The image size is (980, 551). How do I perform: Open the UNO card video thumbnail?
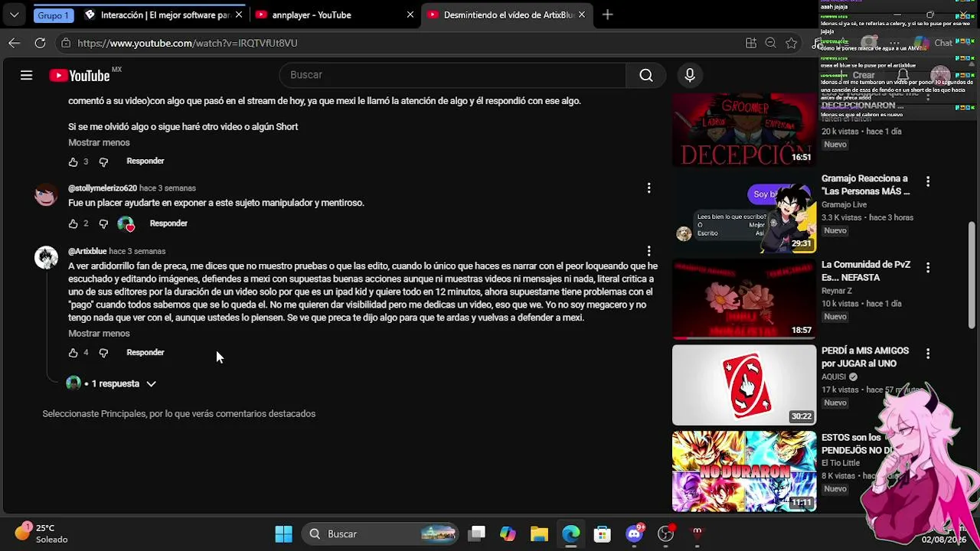[744, 385]
